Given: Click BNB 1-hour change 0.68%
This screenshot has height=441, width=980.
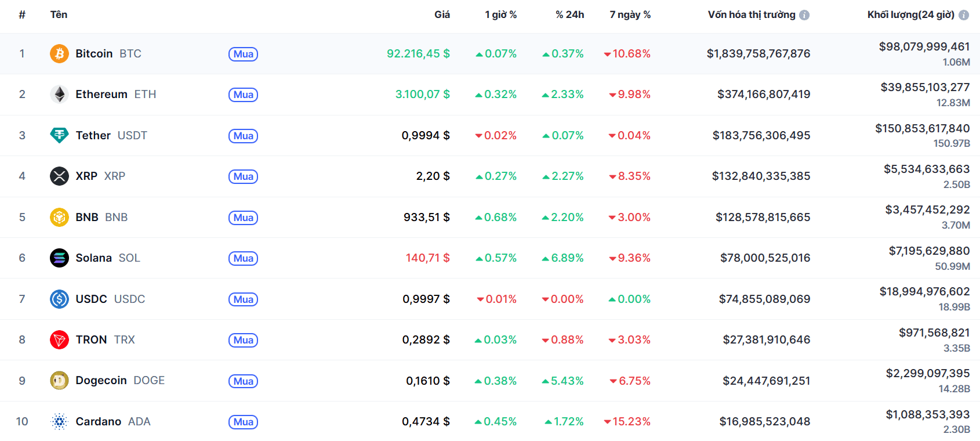Looking at the screenshot, I should pyautogui.click(x=496, y=217).
